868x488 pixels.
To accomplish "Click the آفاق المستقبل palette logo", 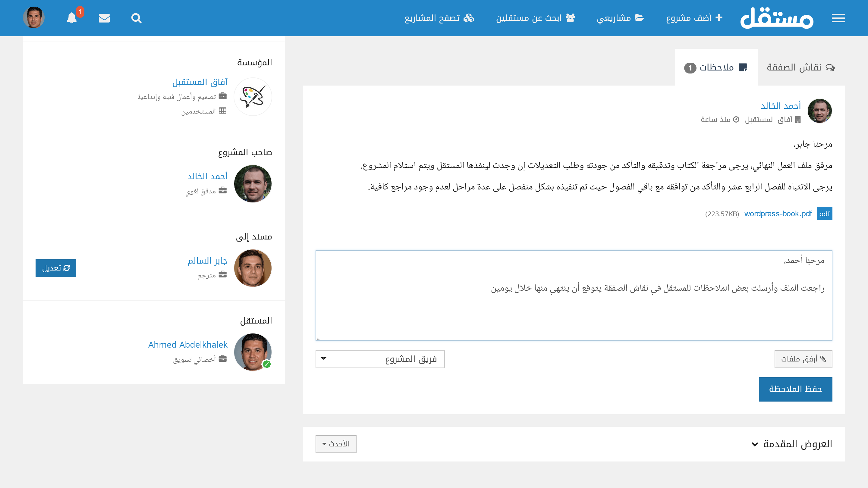I will pyautogui.click(x=253, y=97).
